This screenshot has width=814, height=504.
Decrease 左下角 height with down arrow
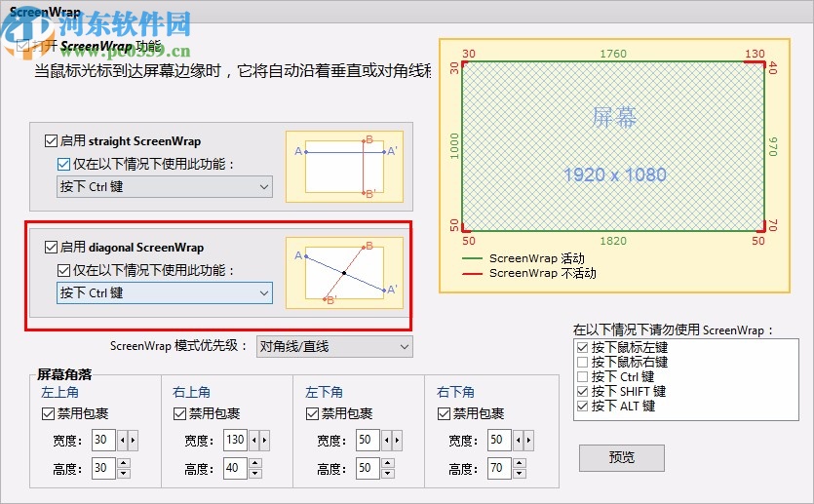tap(388, 474)
